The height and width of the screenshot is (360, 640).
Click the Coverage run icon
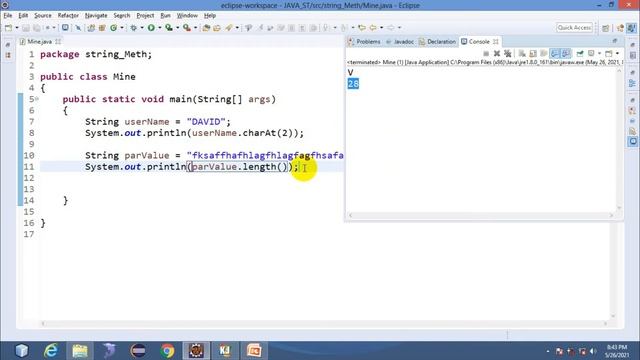(x=169, y=28)
